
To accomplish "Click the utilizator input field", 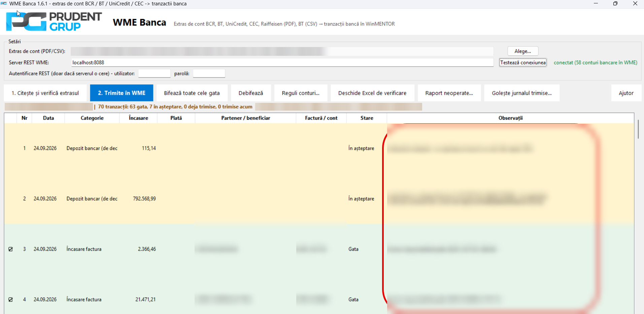I will [x=154, y=73].
